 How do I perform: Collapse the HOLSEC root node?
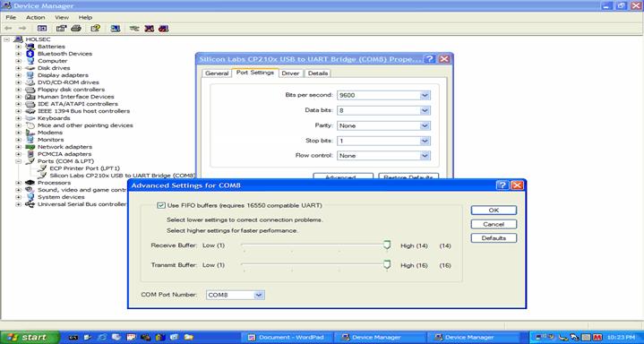(6, 39)
